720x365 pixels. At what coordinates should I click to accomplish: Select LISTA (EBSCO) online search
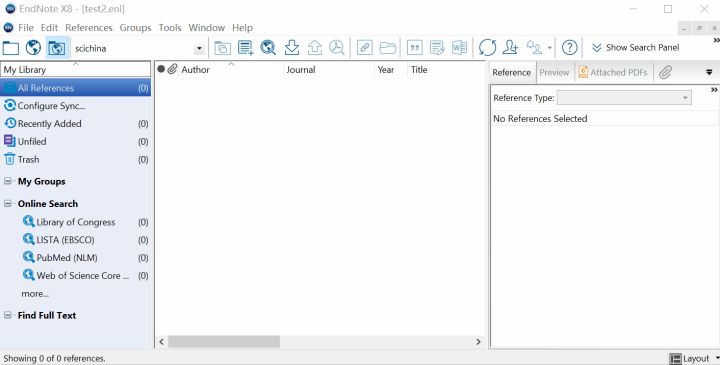coord(85,240)
